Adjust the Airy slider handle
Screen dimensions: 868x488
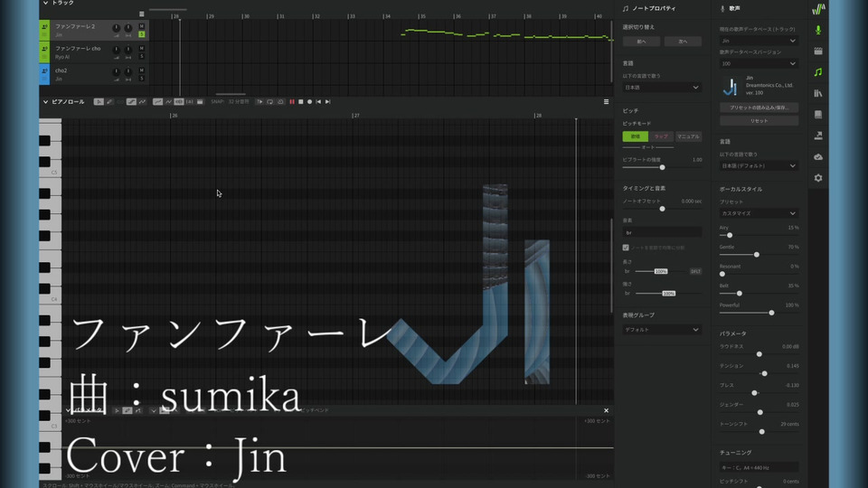(730, 235)
